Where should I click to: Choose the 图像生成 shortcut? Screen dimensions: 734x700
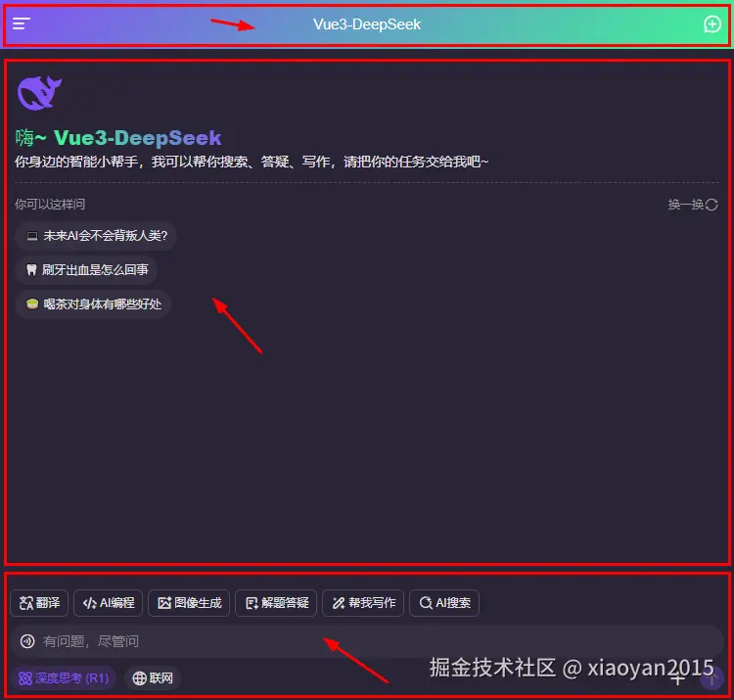pyautogui.click(x=189, y=603)
